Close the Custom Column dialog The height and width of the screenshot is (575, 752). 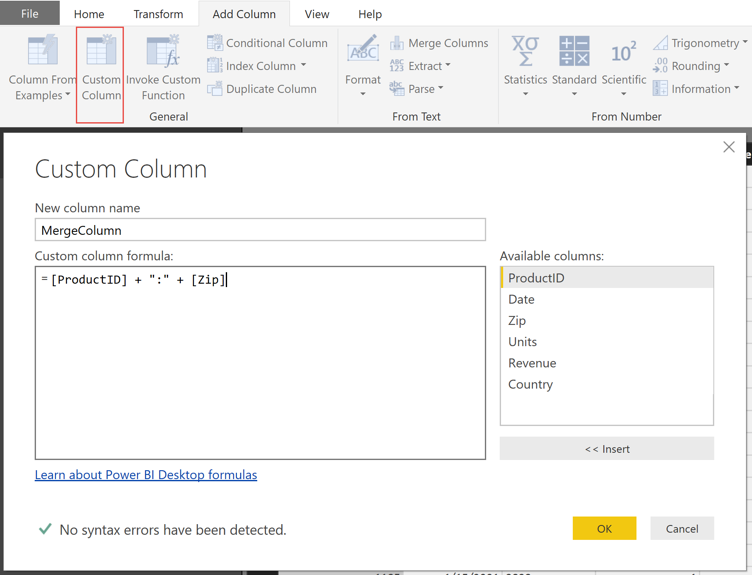pyautogui.click(x=729, y=147)
